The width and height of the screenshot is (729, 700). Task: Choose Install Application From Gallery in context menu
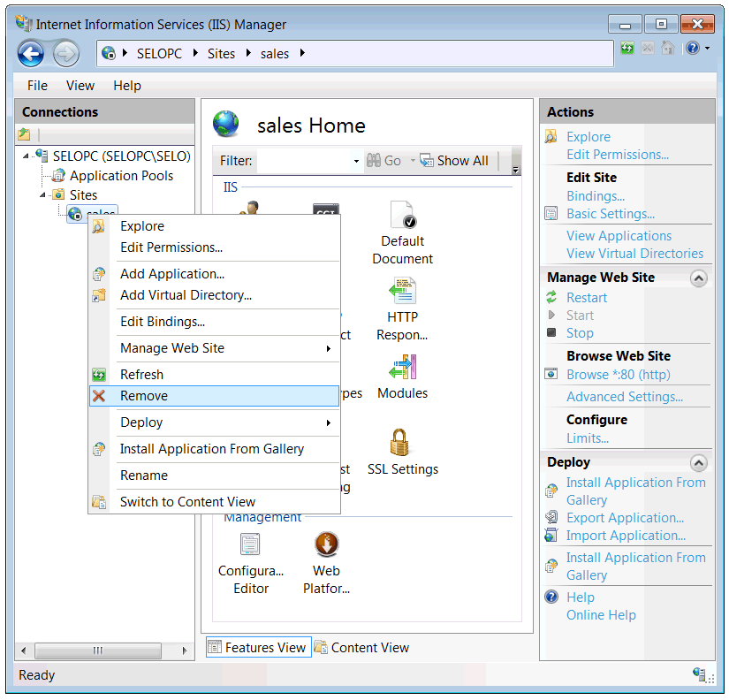click(214, 449)
